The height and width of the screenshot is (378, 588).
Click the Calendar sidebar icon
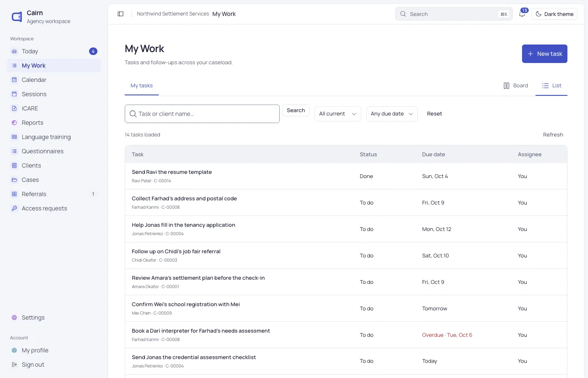pyautogui.click(x=14, y=80)
